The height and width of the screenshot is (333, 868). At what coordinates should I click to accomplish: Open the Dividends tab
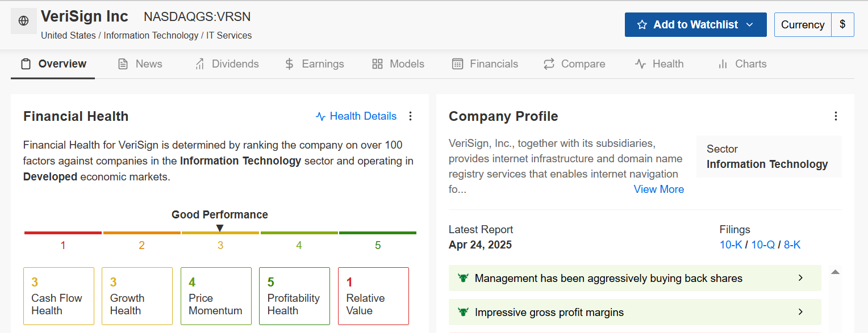(x=227, y=64)
